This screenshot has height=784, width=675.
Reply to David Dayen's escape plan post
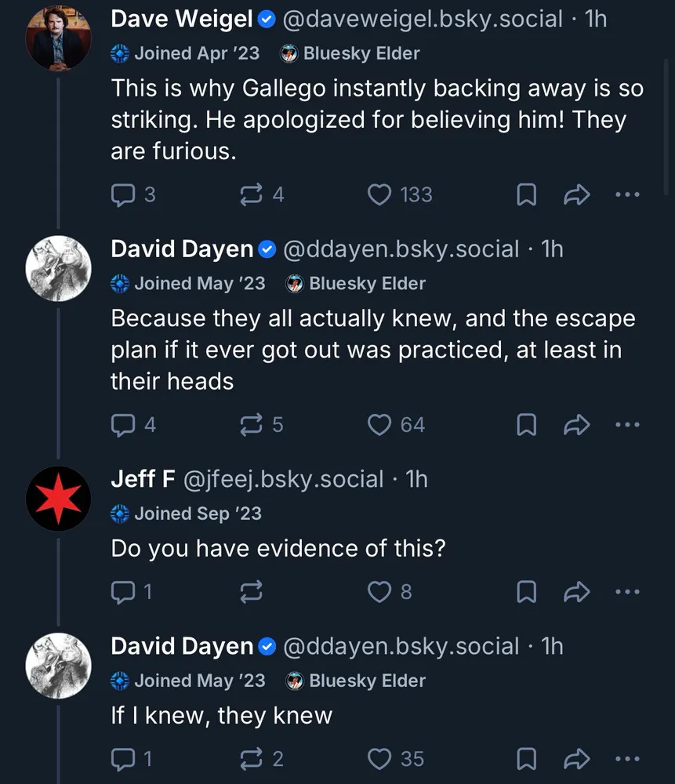123,425
